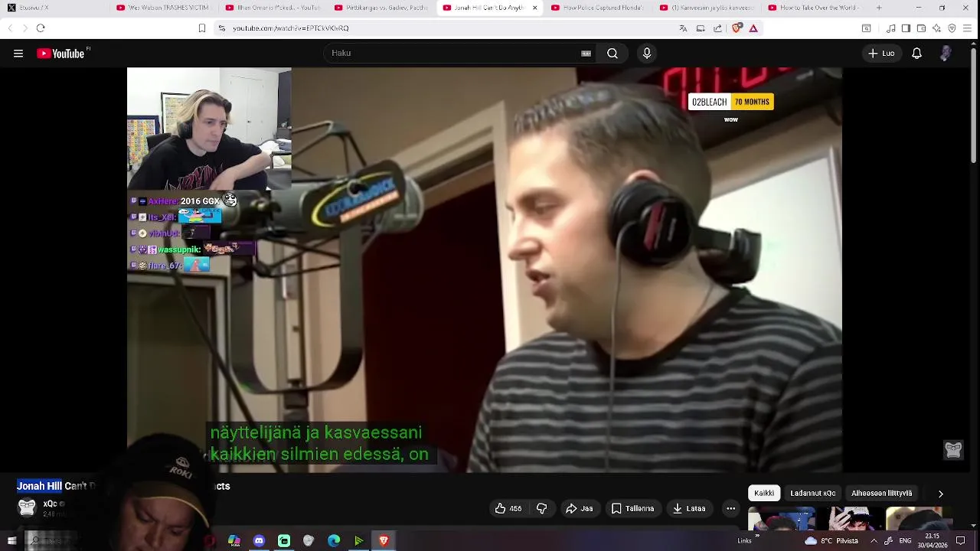Open Brave Shields lion icon
Image resolution: width=980 pixels, height=551 pixels.
(737, 28)
